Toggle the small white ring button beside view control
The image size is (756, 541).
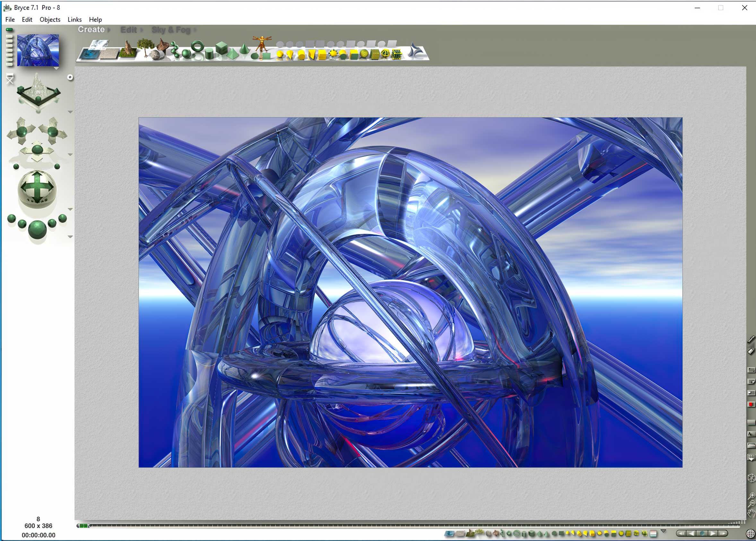point(70,77)
